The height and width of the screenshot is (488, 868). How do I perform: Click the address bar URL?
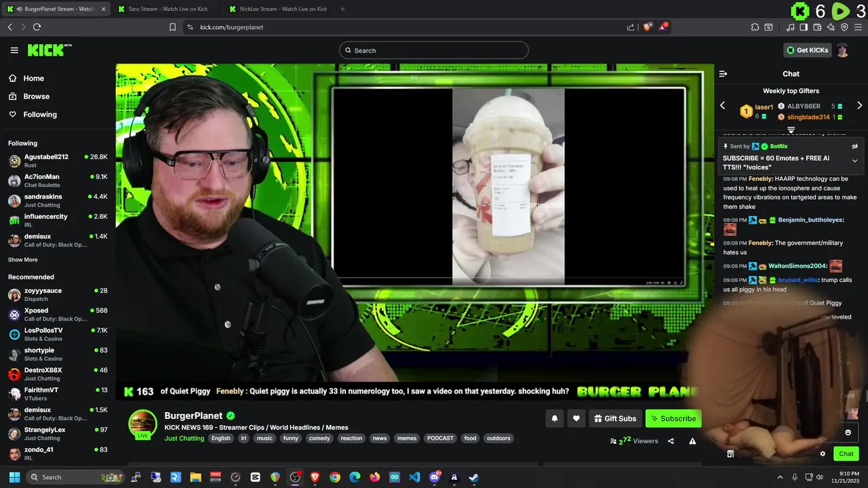coord(232,27)
